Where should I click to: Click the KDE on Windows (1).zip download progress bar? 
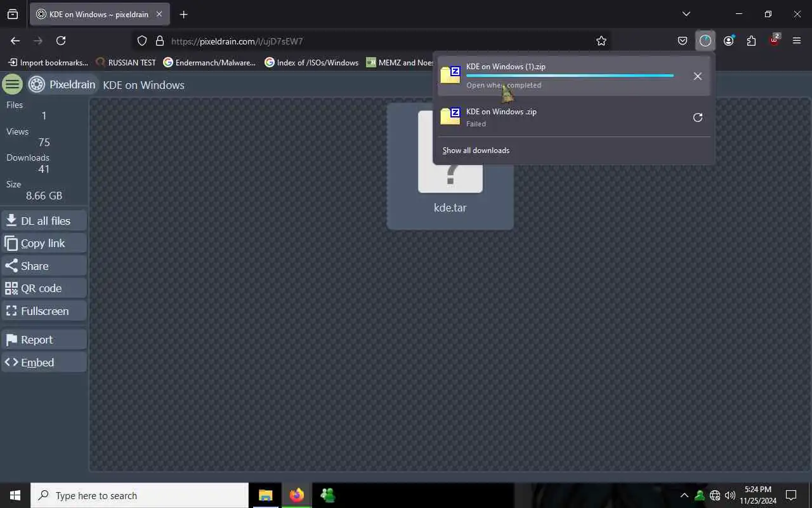point(570,76)
